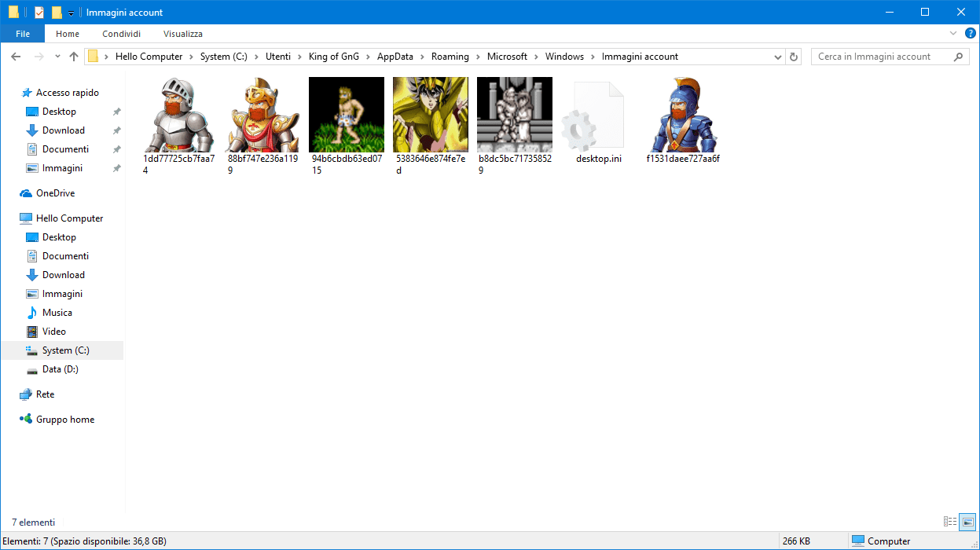Open Quick Access Toolbar customize dropdown

click(x=71, y=13)
